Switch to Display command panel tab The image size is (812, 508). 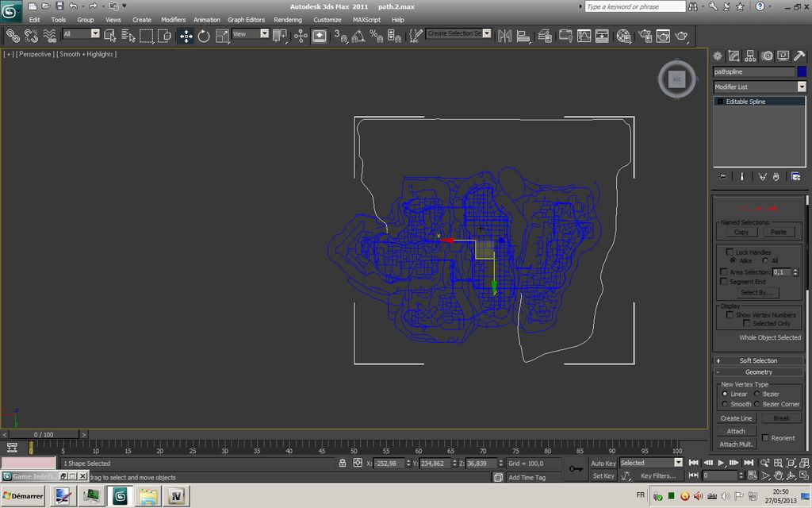point(783,56)
